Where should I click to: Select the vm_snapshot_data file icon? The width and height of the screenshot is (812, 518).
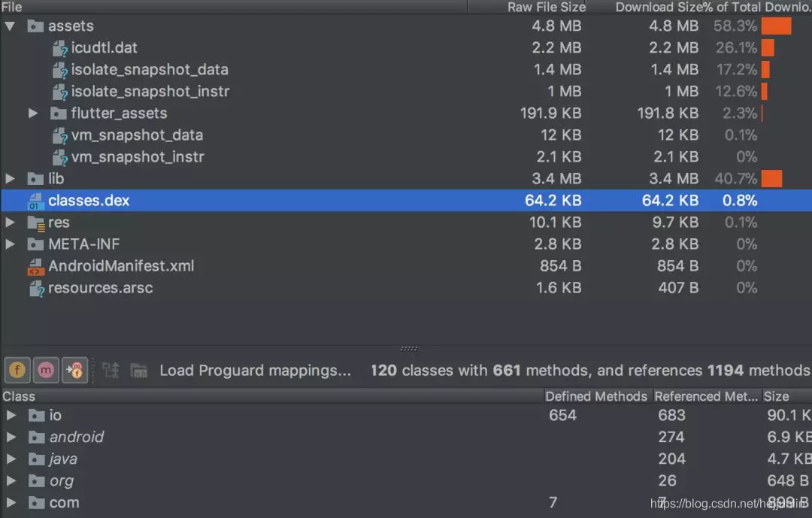[60, 136]
